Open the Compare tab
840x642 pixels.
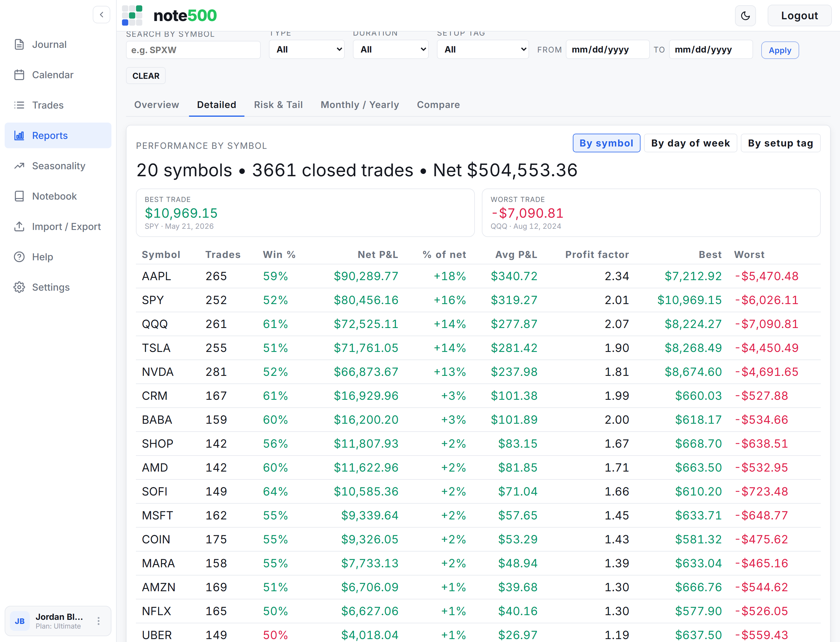click(438, 105)
